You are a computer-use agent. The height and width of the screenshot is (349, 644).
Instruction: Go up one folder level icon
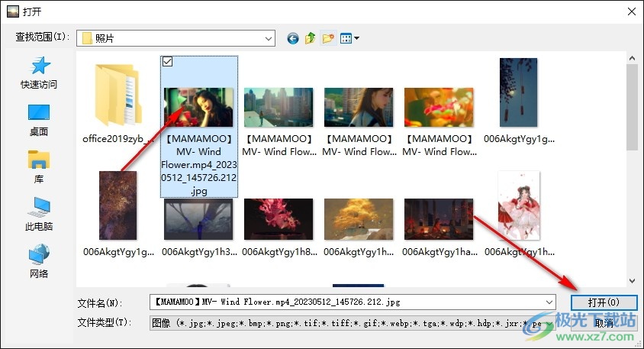point(310,38)
